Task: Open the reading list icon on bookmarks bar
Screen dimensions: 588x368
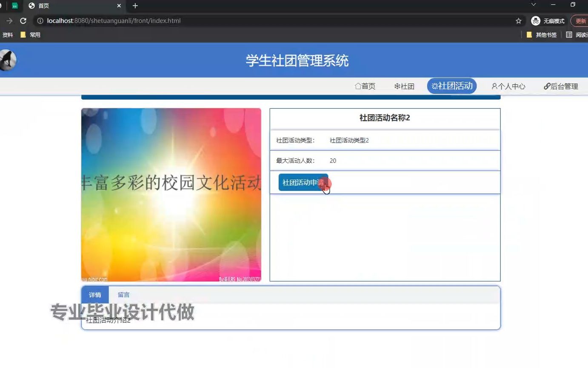Action: (569, 34)
